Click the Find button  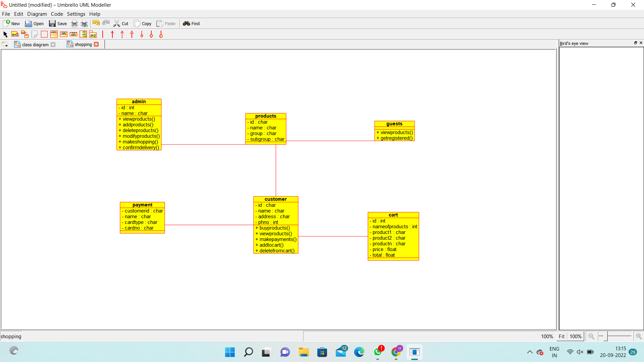coord(191,23)
